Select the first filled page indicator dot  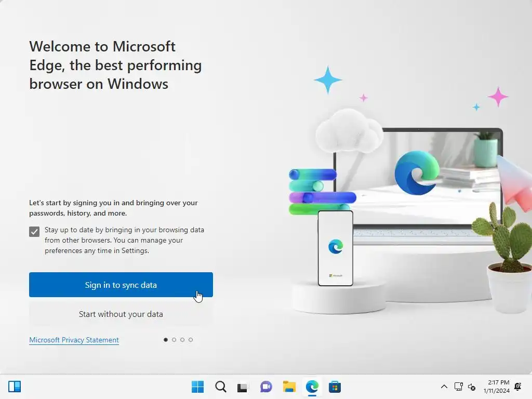coord(166,340)
